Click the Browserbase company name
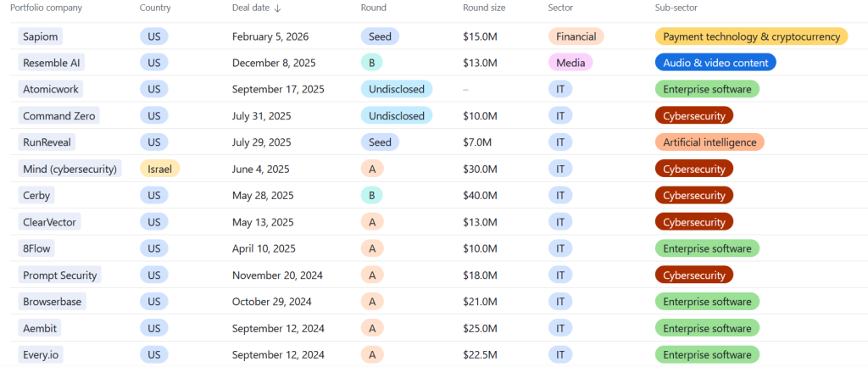868x367 pixels. click(x=54, y=301)
